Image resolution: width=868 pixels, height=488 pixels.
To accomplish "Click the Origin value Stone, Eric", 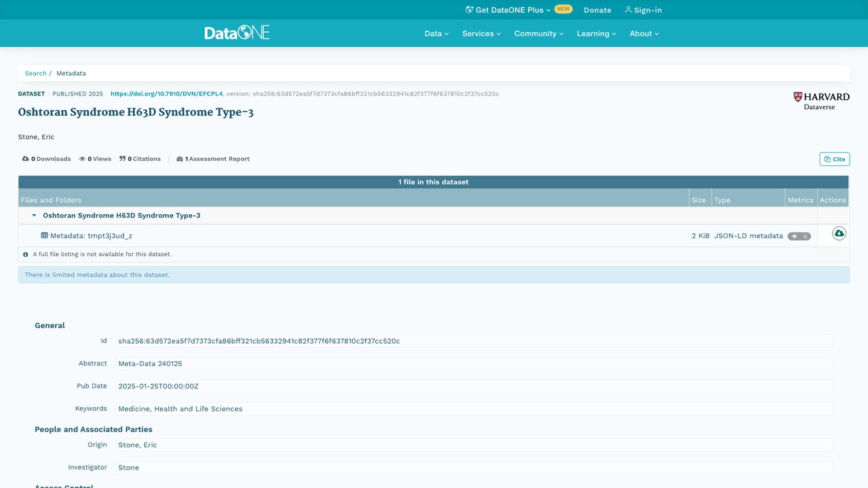I will point(138,445).
